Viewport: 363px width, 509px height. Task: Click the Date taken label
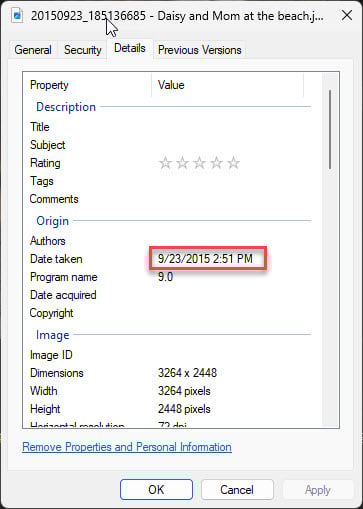coord(56,259)
